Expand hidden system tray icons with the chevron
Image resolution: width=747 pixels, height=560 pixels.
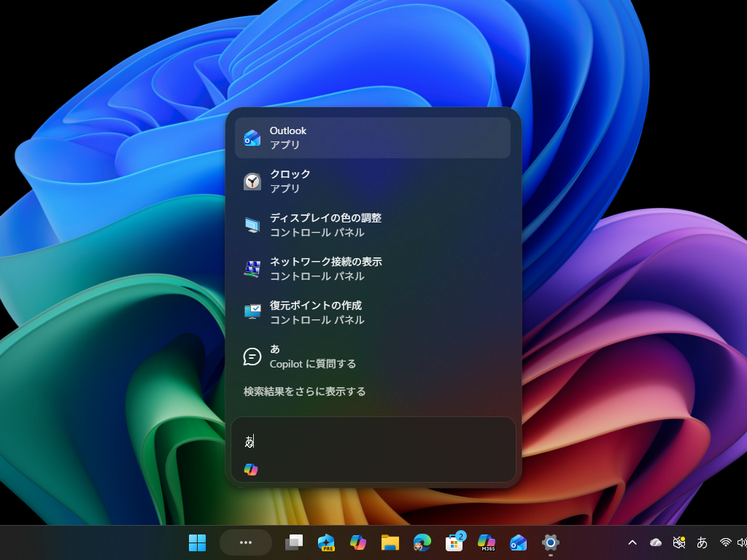pos(632,542)
